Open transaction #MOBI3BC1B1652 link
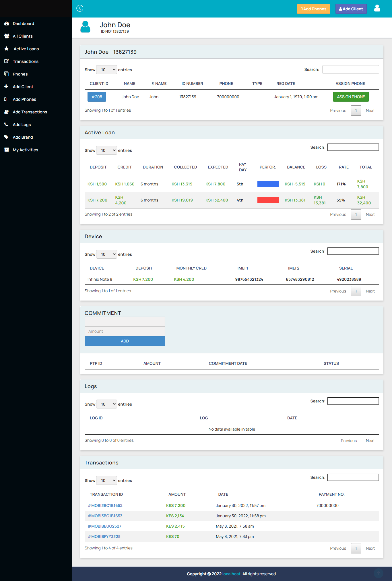Viewport: 392px width, 581px height. 105,506
